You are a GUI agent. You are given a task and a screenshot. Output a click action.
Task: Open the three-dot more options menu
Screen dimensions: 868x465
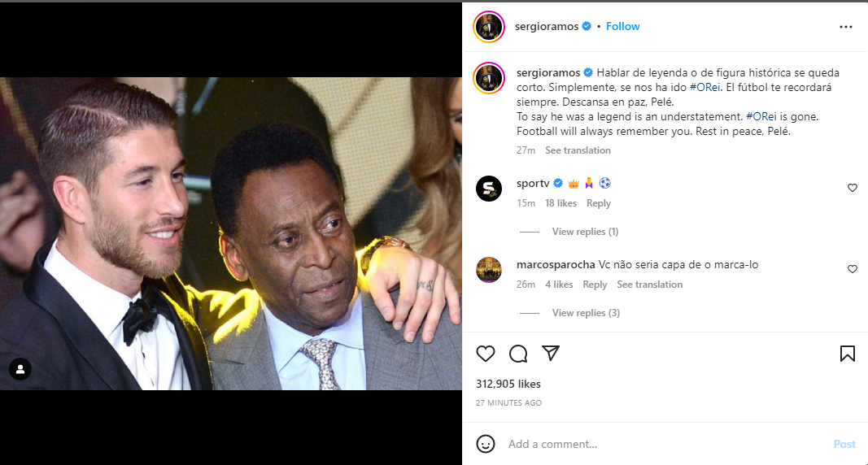(x=846, y=26)
